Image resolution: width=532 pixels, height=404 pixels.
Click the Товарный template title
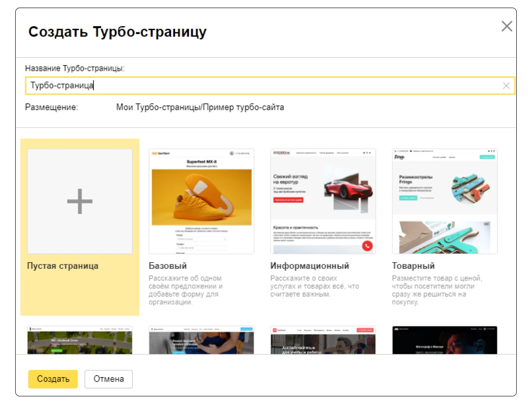pyautogui.click(x=413, y=266)
